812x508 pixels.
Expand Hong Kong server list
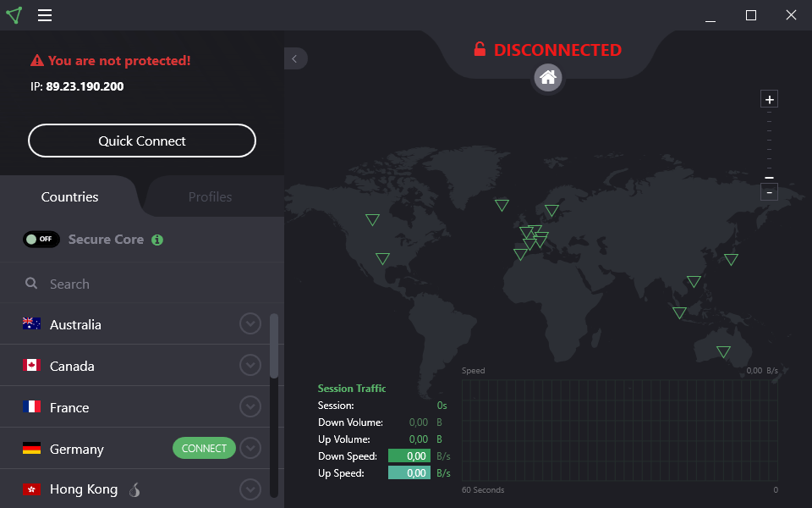250,489
